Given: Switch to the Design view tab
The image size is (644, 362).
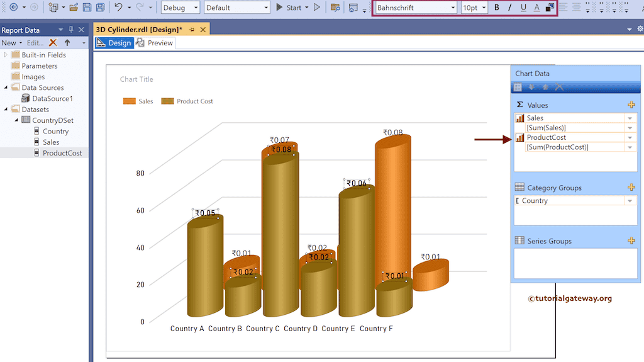Looking at the screenshot, I should point(114,43).
